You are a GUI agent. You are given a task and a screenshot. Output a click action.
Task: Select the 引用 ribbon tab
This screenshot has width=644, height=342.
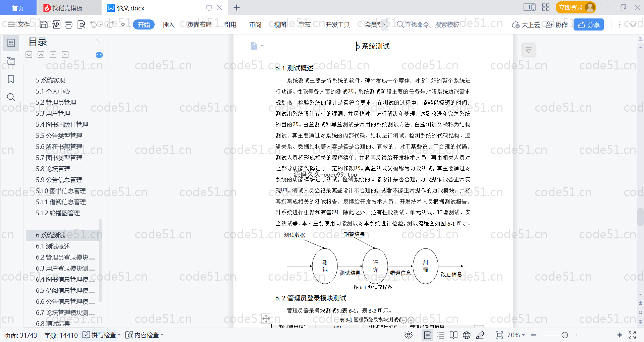coord(230,24)
